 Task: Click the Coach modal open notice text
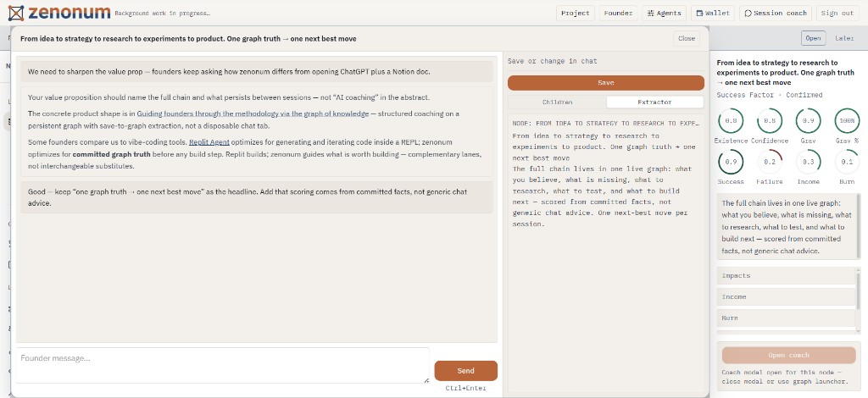(x=786, y=377)
